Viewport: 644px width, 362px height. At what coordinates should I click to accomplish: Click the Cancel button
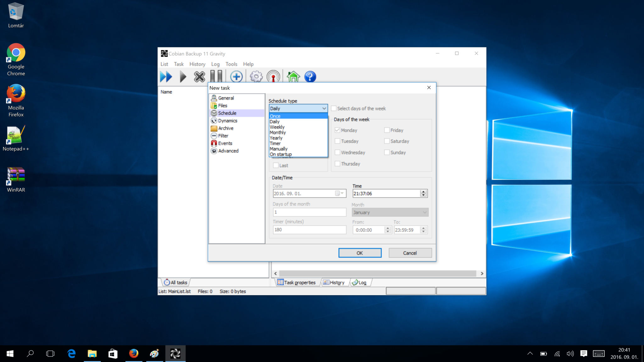point(410,253)
